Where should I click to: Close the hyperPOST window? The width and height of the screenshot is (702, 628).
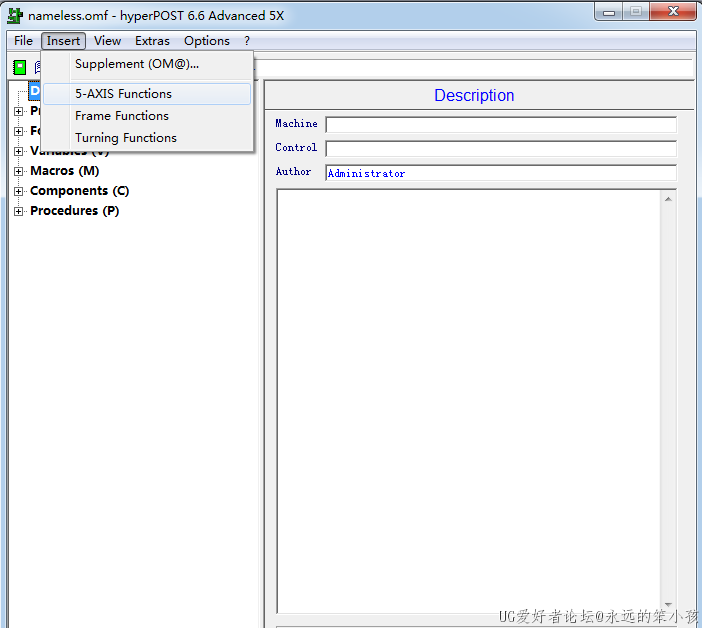[x=673, y=12]
